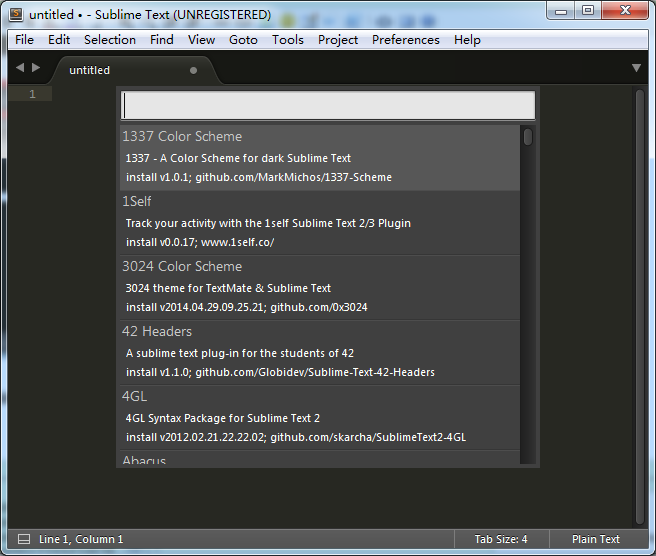The image size is (656, 556).
Task: Open the File menu
Action: (x=24, y=40)
